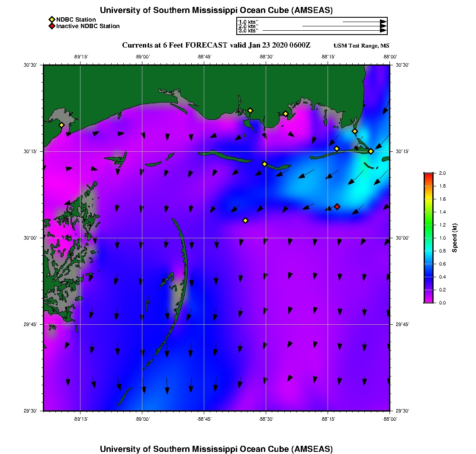Click the bottom axis label -89°00'
476x454 pixels.
[142, 419]
